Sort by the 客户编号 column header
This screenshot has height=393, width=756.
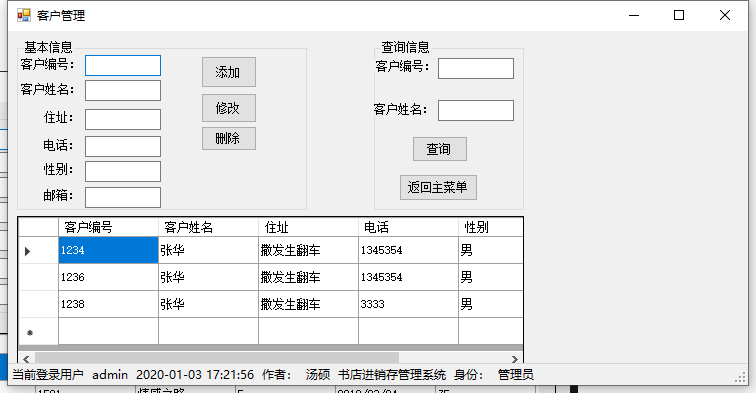[x=108, y=227]
